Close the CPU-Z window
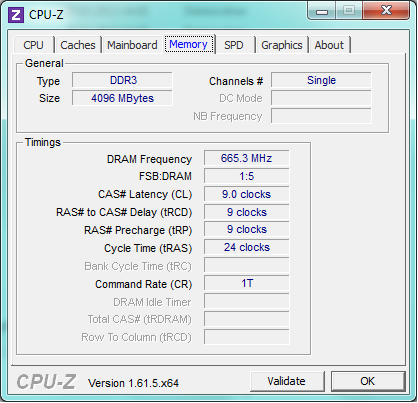Image resolution: width=418 pixels, height=403 pixels. coord(386,11)
